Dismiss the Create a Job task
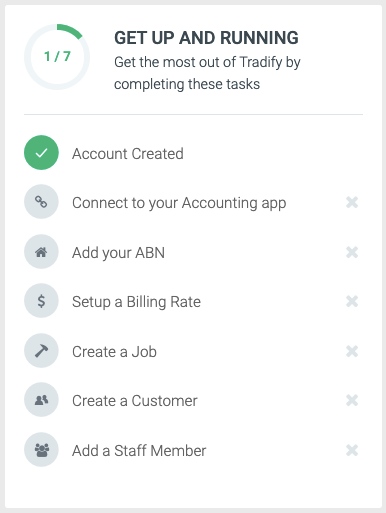Image resolution: width=386 pixels, height=513 pixels. tap(352, 351)
